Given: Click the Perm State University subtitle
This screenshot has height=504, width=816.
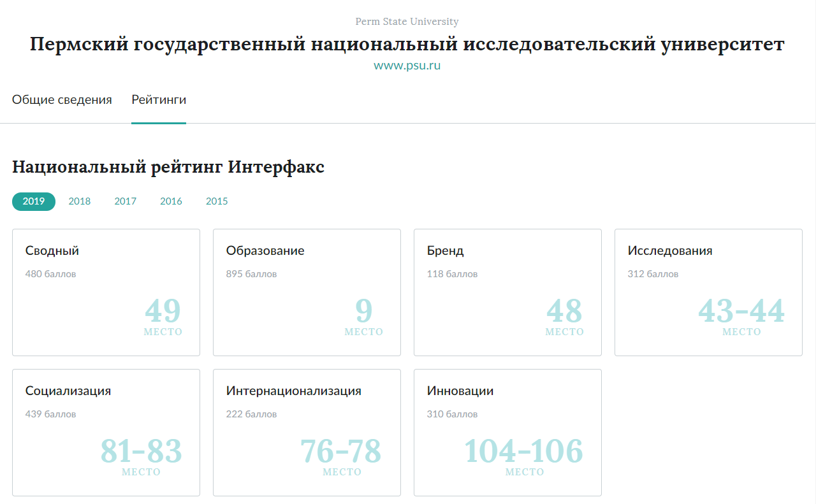Looking at the screenshot, I should click(407, 22).
